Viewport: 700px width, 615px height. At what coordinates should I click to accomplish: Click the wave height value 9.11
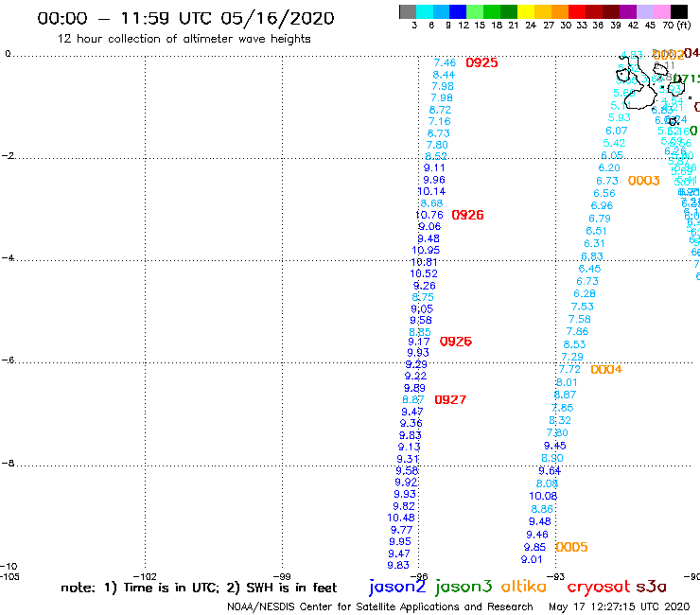(x=434, y=167)
